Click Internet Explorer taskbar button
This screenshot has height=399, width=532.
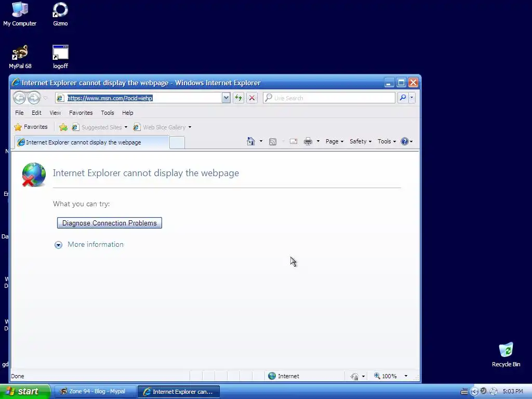pos(179,392)
